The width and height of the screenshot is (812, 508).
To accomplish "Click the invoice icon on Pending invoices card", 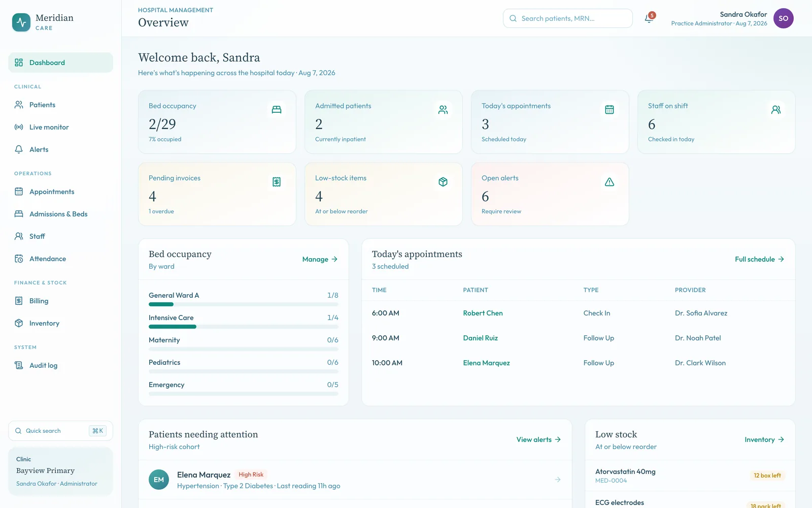I will [x=277, y=182].
